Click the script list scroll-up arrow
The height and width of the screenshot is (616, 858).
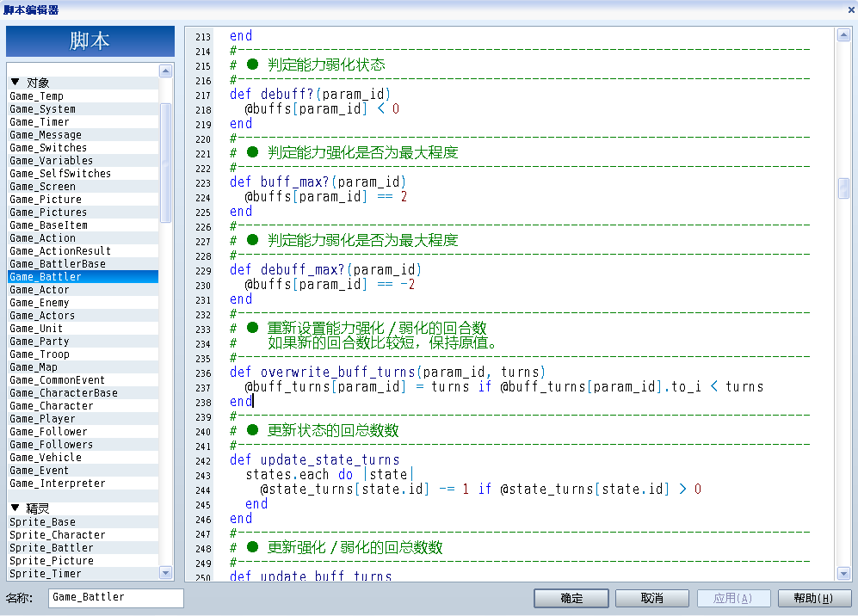point(165,71)
